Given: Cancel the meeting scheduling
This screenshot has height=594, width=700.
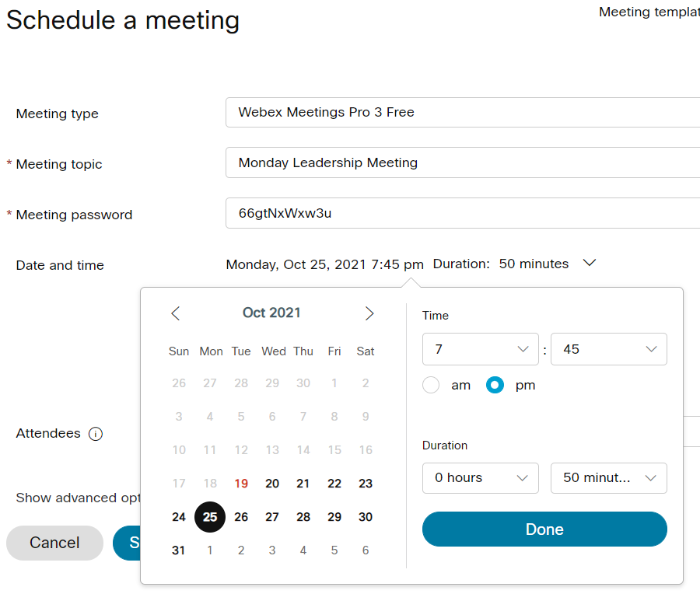Looking at the screenshot, I should coord(54,543).
